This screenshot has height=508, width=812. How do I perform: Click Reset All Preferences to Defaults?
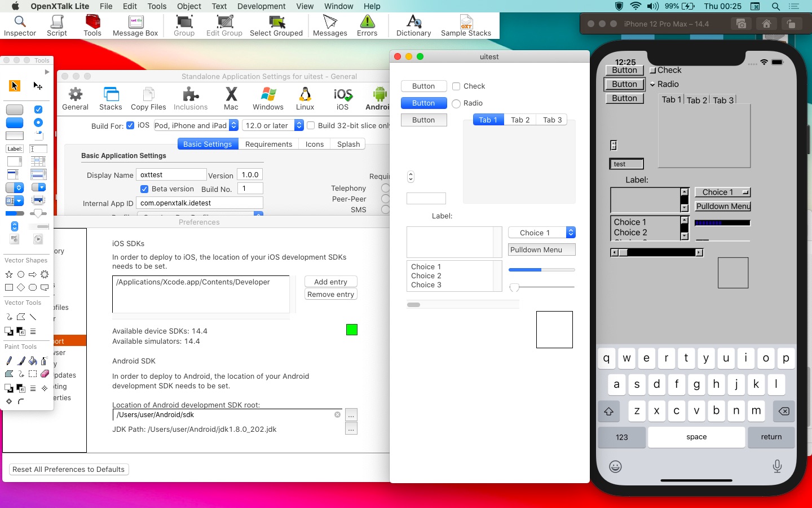[69, 469]
